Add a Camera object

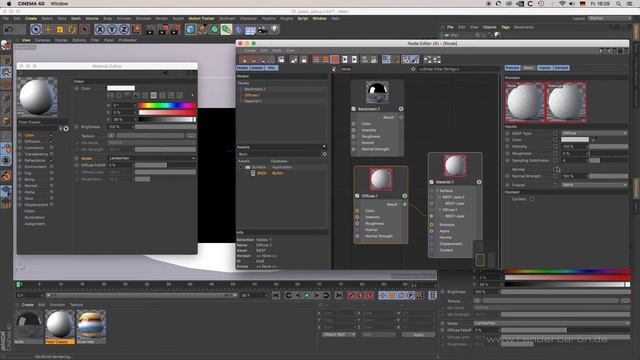pyautogui.click(x=262, y=29)
